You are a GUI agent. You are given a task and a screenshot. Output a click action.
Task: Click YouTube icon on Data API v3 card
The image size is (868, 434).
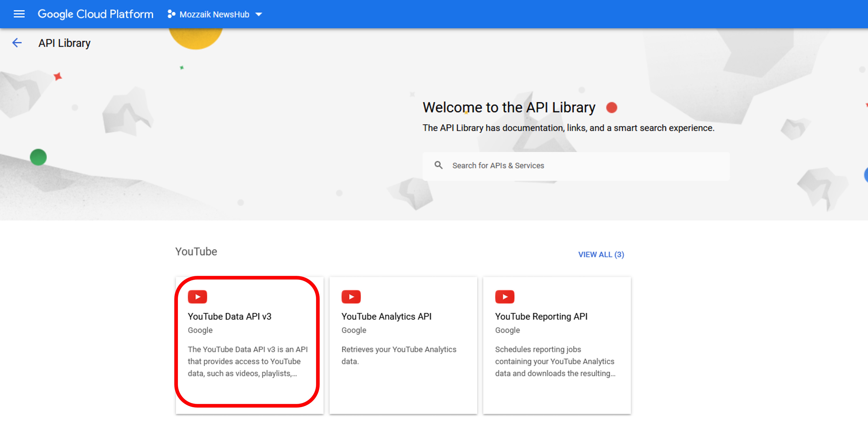(x=197, y=297)
